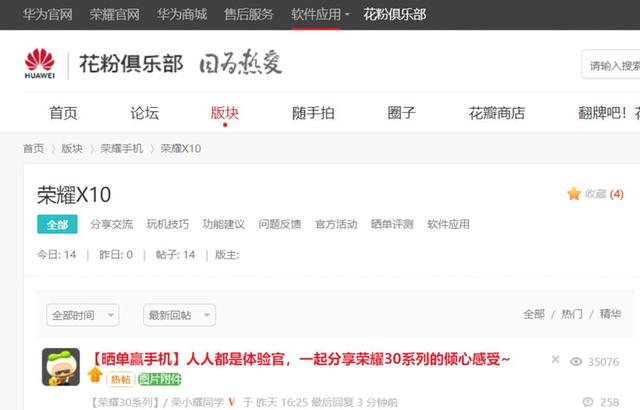Open the 最新回帖 sort dropdown
The height and width of the screenshot is (410, 640).
click(x=179, y=315)
